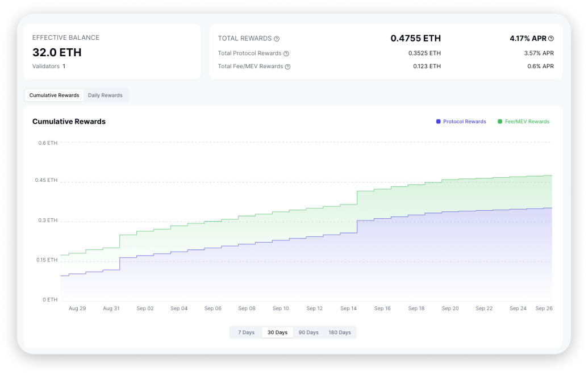588x375 pixels.
Task: Click the Cumulative Rewards chart heading
Action: [x=69, y=122]
